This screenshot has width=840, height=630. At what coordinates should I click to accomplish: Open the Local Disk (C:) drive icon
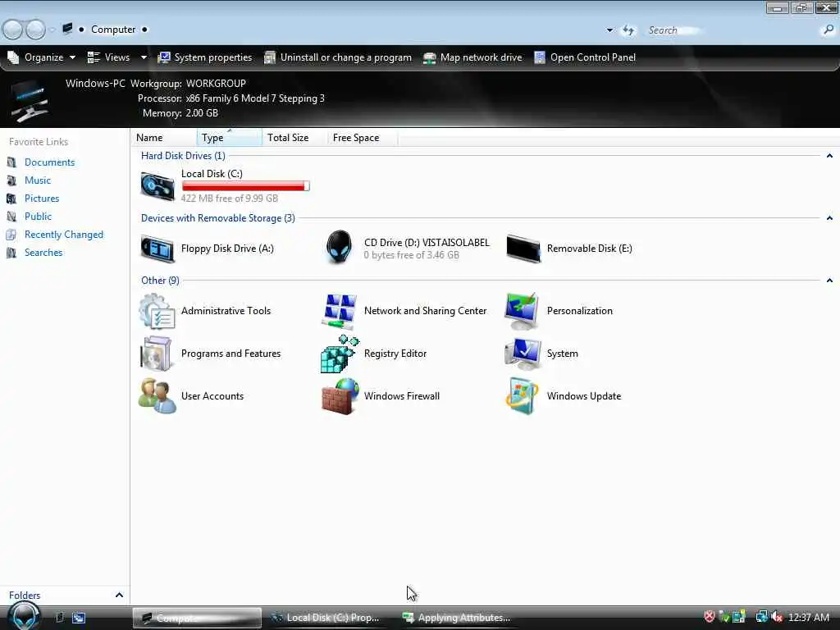coord(157,186)
